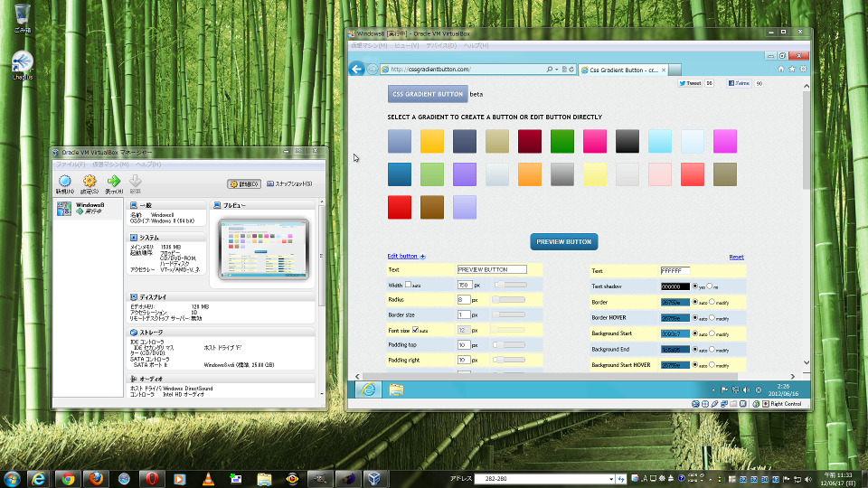Open the IE Home icon

(781, 70)
